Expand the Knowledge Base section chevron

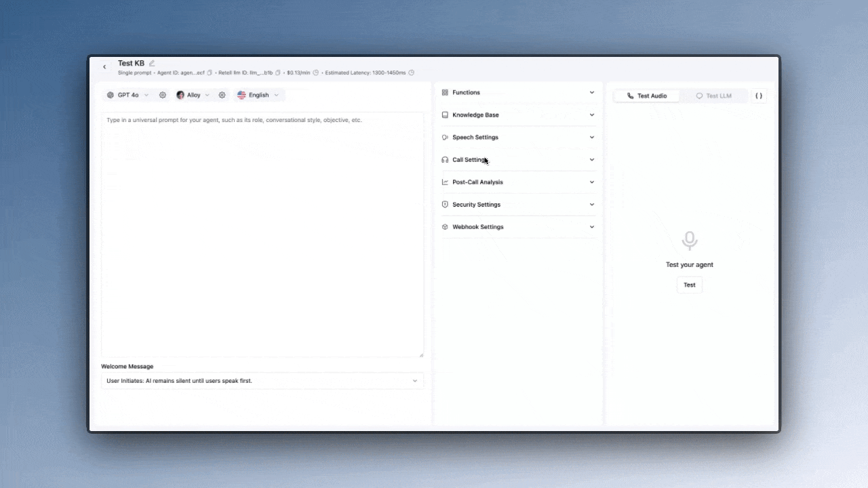(592, 115)
